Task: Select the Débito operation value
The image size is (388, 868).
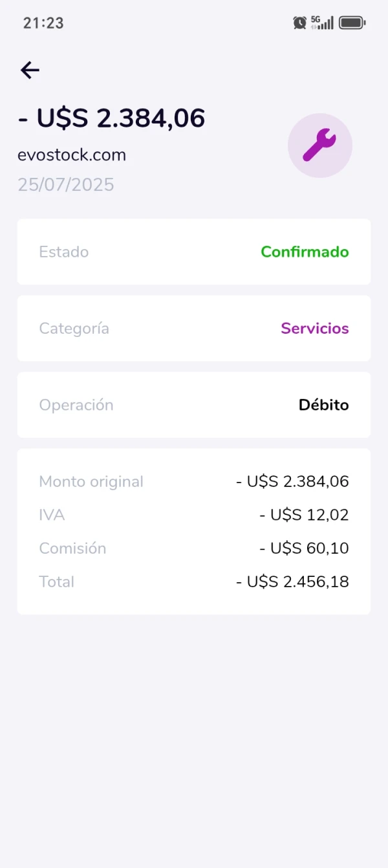Action: click(323, 405)
